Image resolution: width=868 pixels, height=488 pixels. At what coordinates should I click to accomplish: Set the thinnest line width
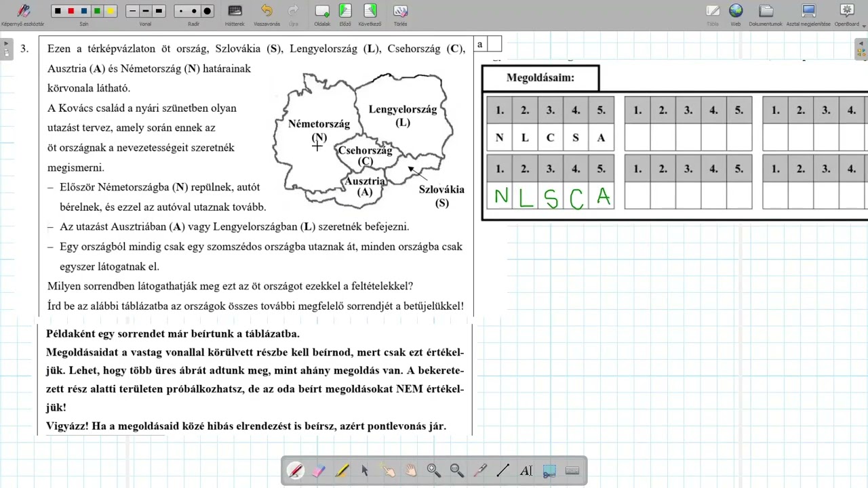pyautogui.click(x=132, y=11)
